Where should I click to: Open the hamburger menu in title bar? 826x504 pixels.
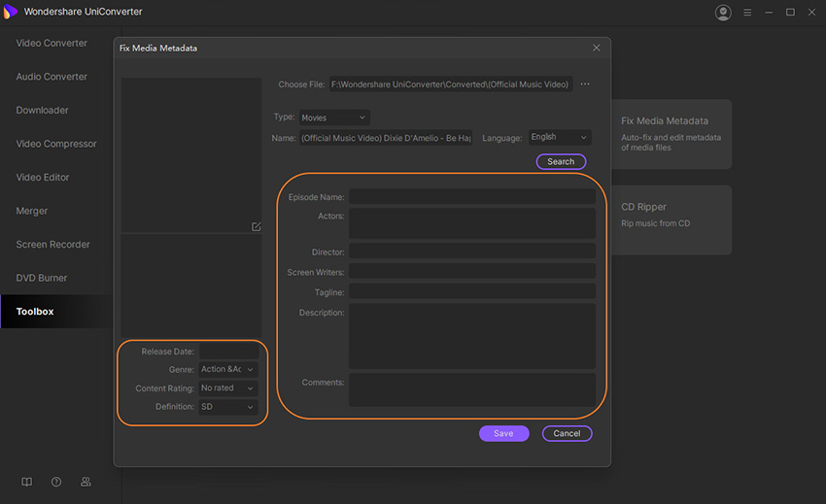(747, 13)
